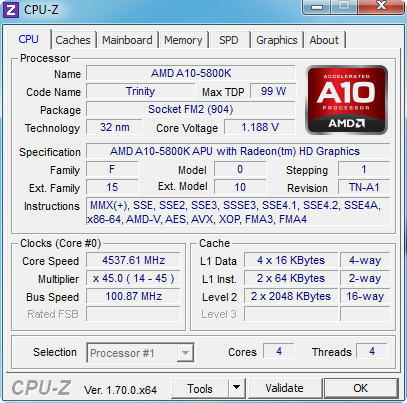Click the Model value 0
Viewport: 407px width, 403px height.
(240, 169)
